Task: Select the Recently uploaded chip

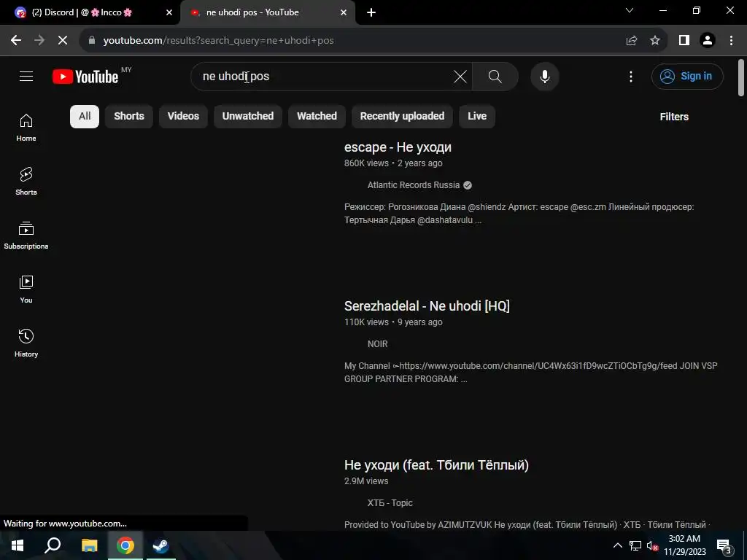Action: [402, 116]
